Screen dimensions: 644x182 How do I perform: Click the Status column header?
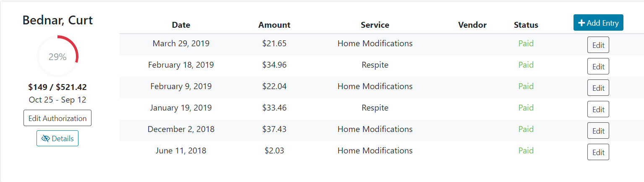coord(526,25)
